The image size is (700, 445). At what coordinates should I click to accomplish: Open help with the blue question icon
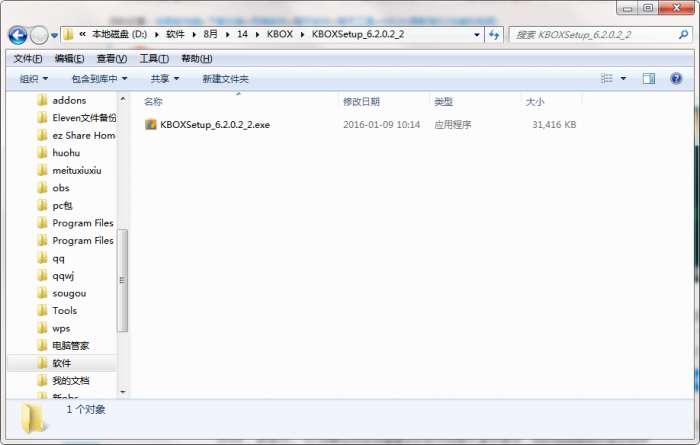pos(676,79)
